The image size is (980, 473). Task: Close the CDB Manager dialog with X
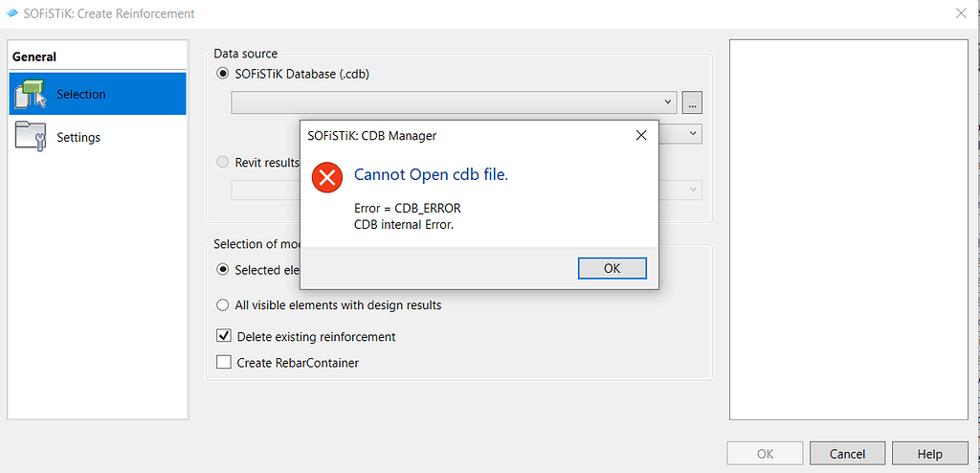click(x=640, y=135)
